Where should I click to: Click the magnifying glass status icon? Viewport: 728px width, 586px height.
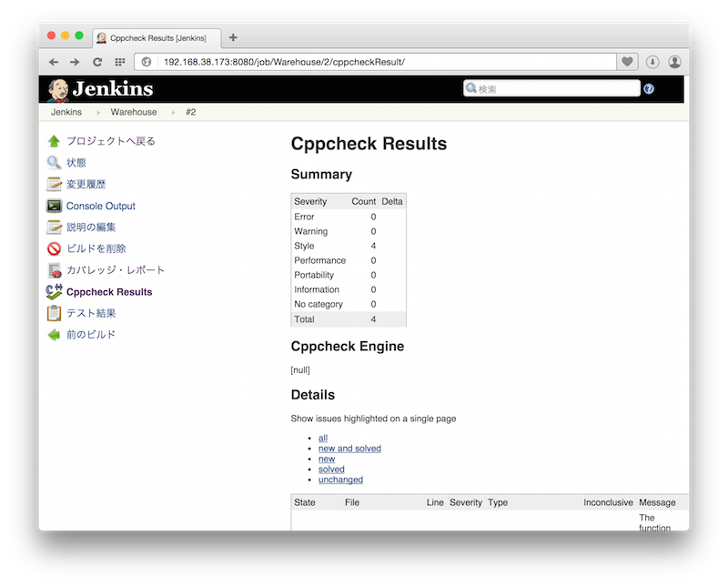point(54,163)
